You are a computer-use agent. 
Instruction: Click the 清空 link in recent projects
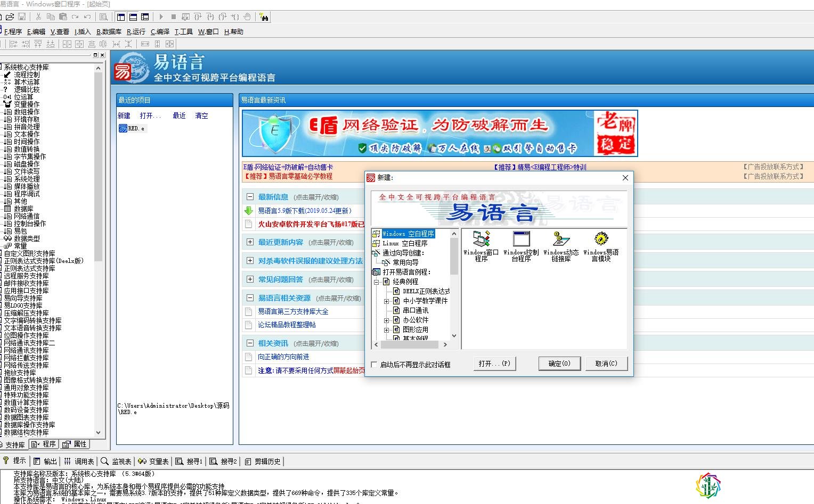[201, 115]
